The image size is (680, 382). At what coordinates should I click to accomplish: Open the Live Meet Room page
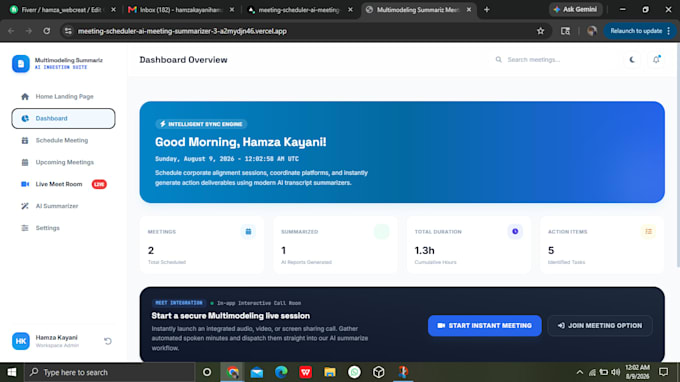click(63, 184)
